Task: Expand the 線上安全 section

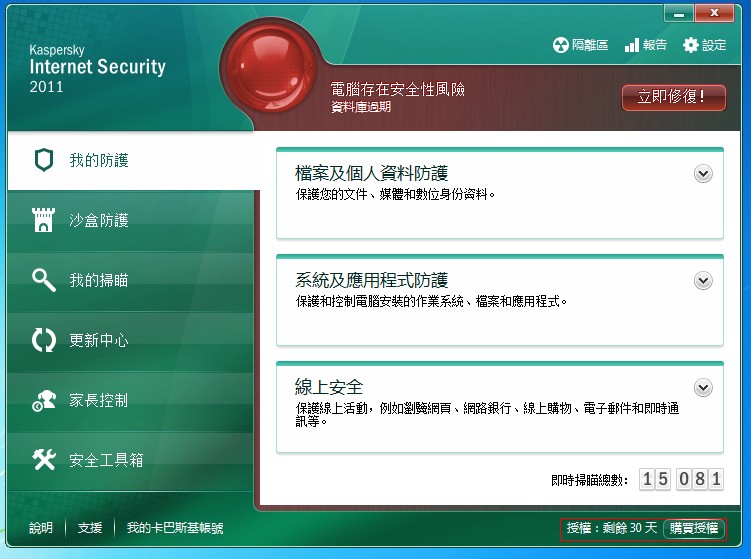Action: (703, 388)
